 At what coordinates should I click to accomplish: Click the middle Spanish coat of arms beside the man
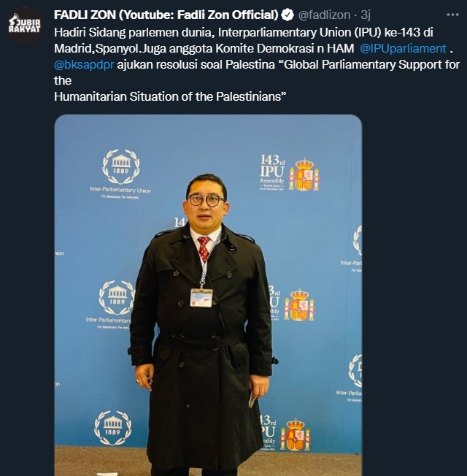[x=299, y=305]
